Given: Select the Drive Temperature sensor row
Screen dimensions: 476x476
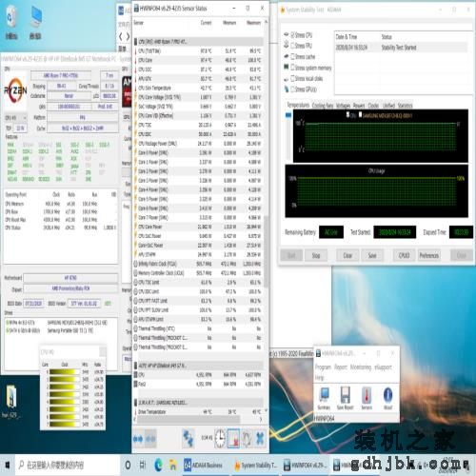Looking at the screenshot, I should [198, 411].
